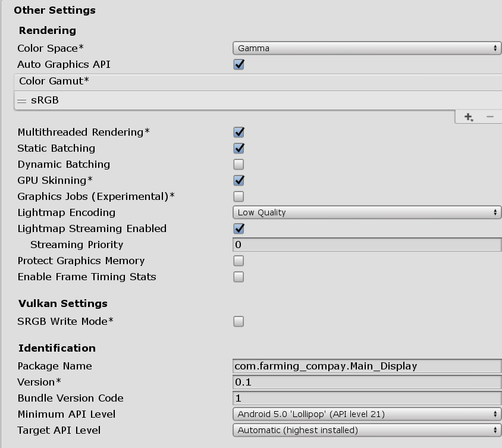Click the Lightmap Encoding label
This screenshot has height=448, width=502.
pos(66,212)
